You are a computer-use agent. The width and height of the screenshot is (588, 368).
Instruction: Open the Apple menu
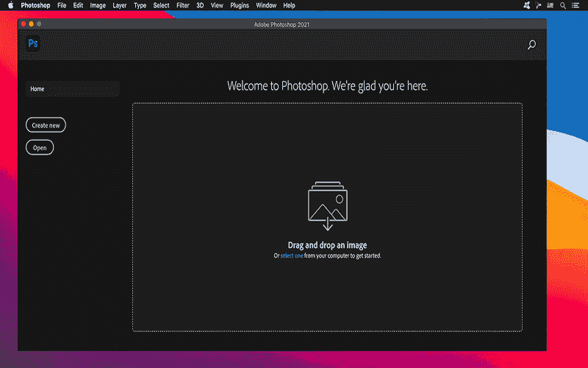pyautogui.click(x=10, y=5)
